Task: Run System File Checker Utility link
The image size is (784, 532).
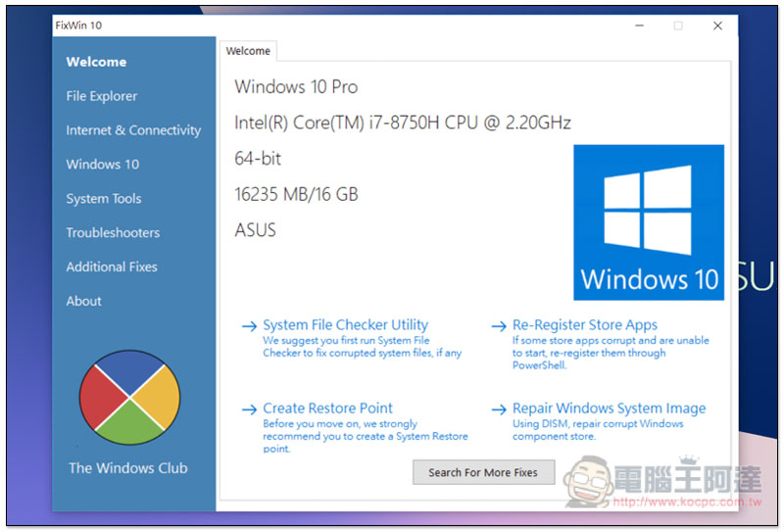Action: 346,325
